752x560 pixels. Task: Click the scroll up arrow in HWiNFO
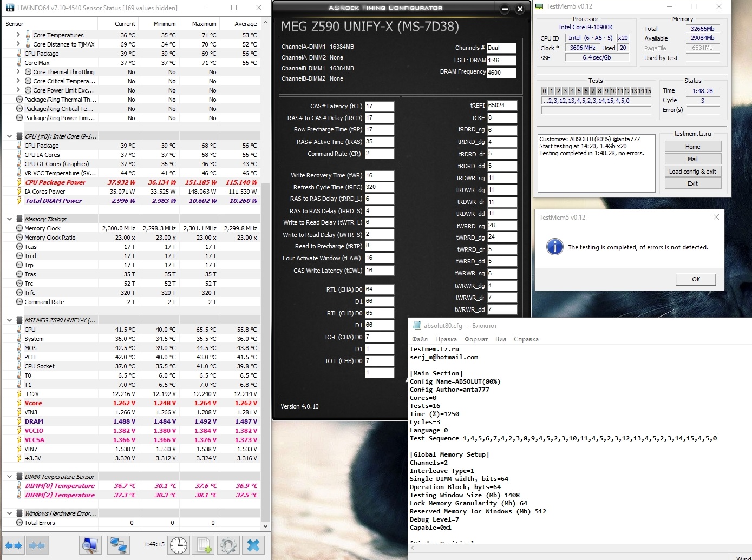click(x=265, y=23)
